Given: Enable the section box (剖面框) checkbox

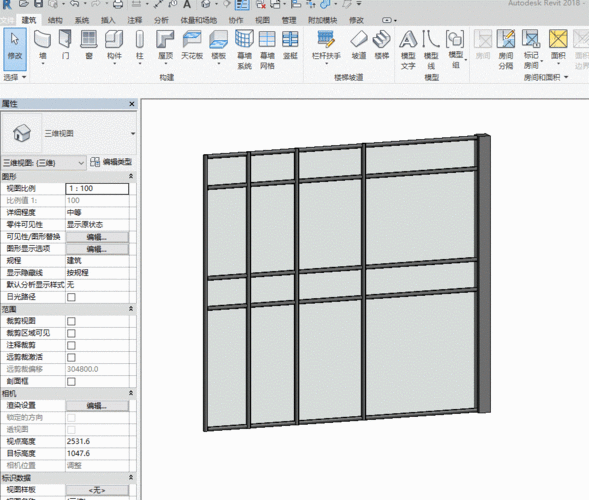Looking at the screenshot, I should (x=71, y=382).
